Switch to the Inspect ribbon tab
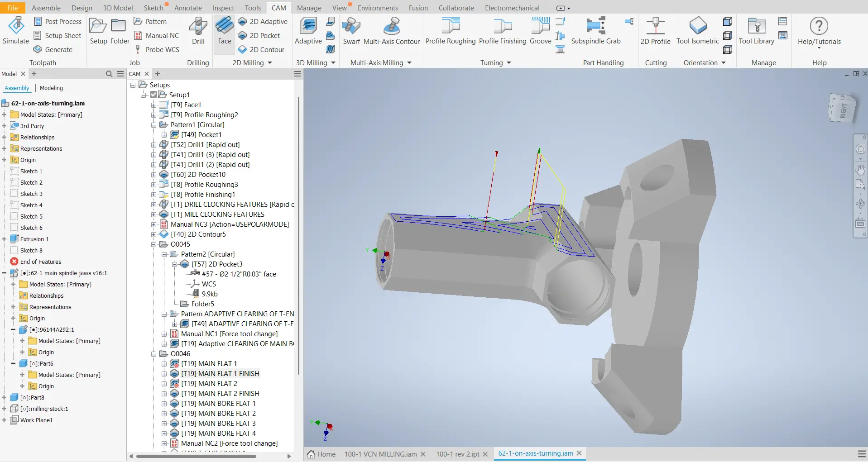The height and width of the screenshot is (462, 868). [x=223, y=8]
